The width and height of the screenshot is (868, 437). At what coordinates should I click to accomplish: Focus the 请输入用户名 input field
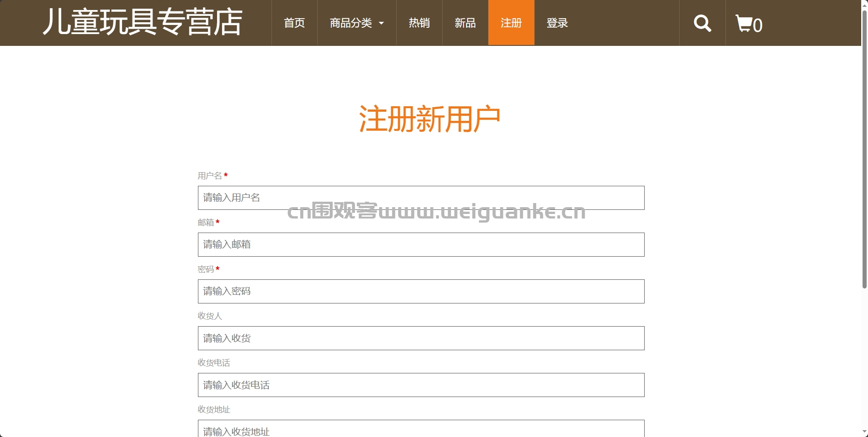421,198
